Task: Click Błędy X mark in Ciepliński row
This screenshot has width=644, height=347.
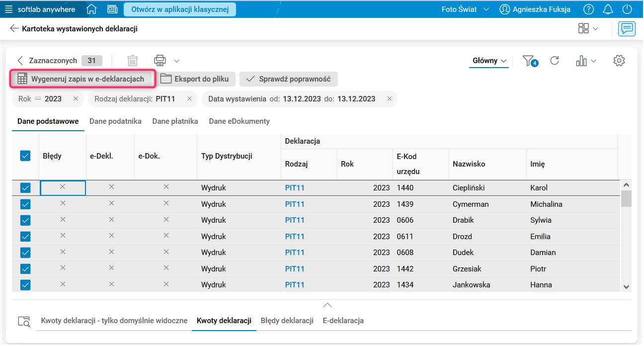Action: 63,186
